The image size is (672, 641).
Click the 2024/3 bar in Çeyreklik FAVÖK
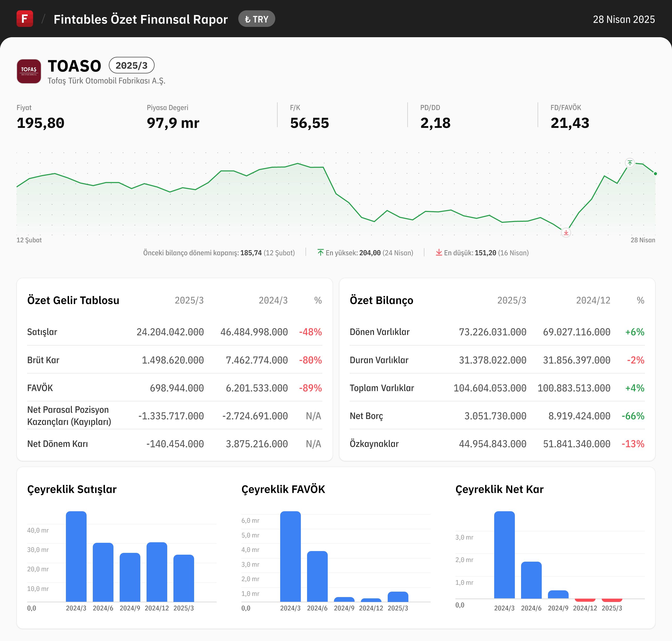[291, 556]
